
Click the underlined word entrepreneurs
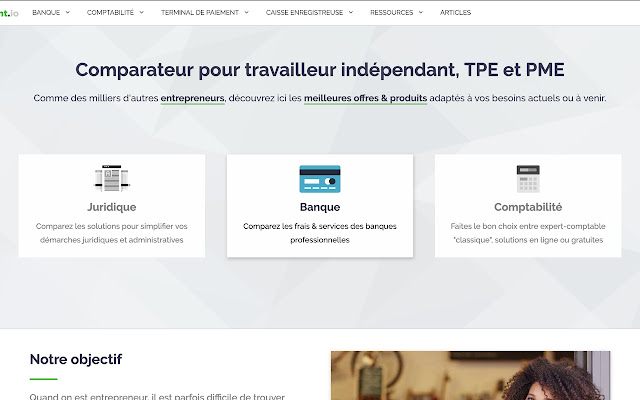(192, 98)
